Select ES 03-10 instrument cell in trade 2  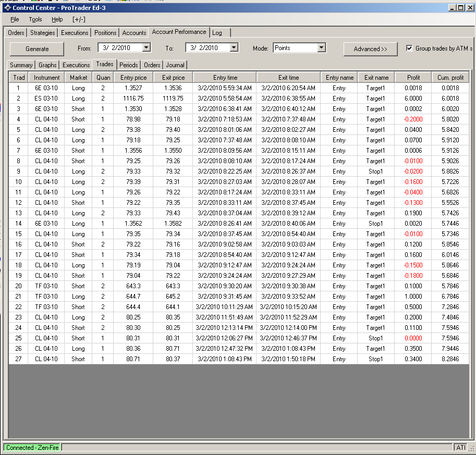pos(46,99)
